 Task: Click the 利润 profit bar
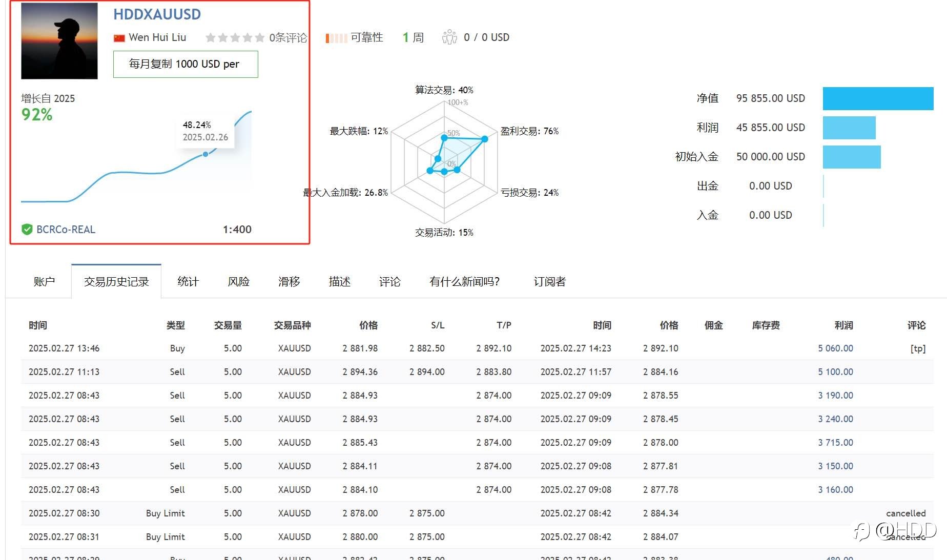(x=849, y=128)
